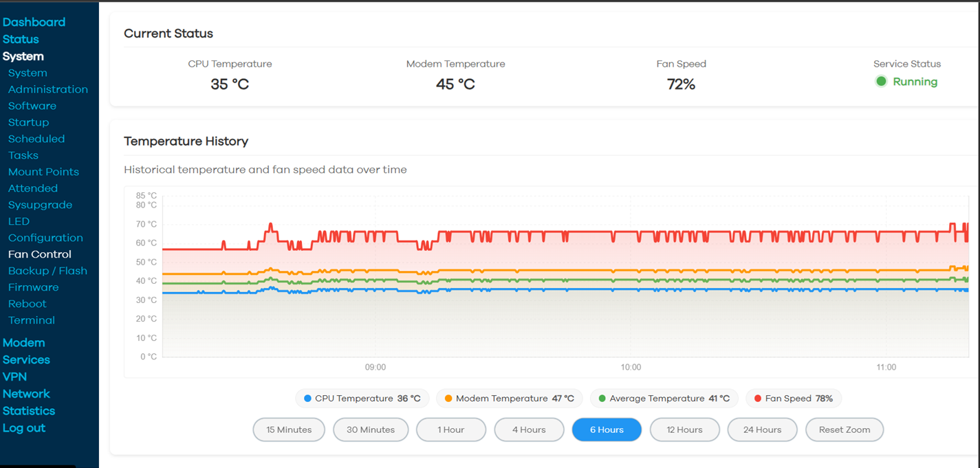This screenshot has height=468, width=980.
Task: Show the 4 Hours history
Action: pos(529,430)
